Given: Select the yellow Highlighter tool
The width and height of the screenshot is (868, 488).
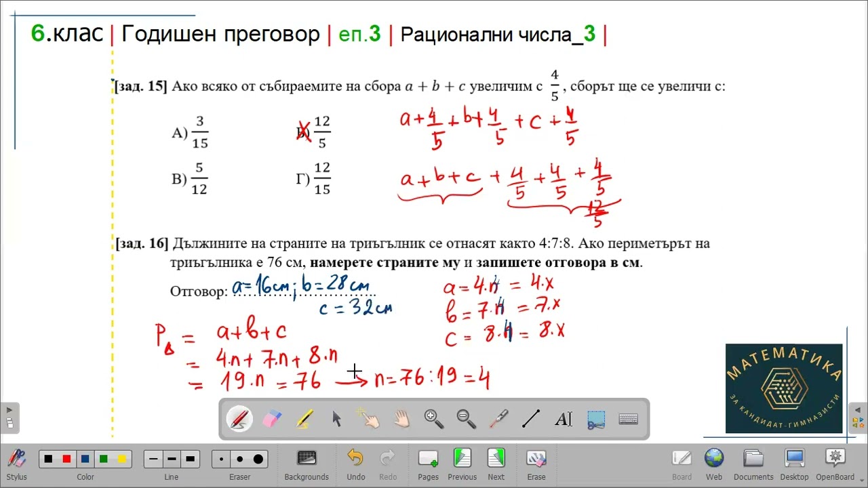Looking at the screenshot, I should coord(304,419).
